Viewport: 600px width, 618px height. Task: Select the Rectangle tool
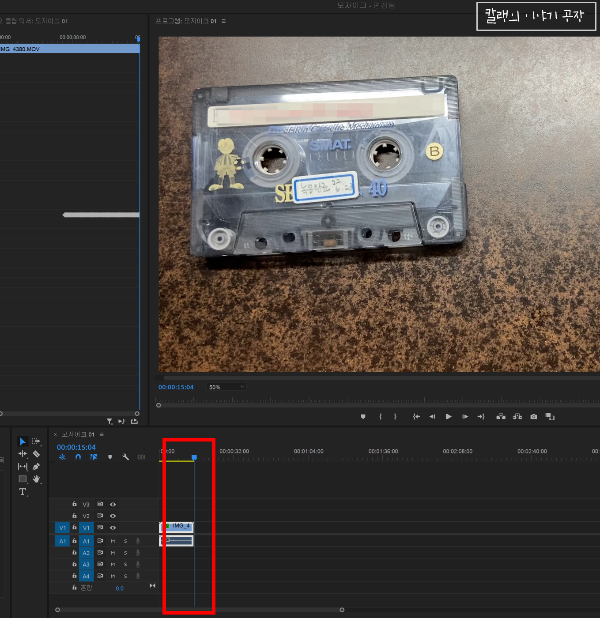click(22, 479)
